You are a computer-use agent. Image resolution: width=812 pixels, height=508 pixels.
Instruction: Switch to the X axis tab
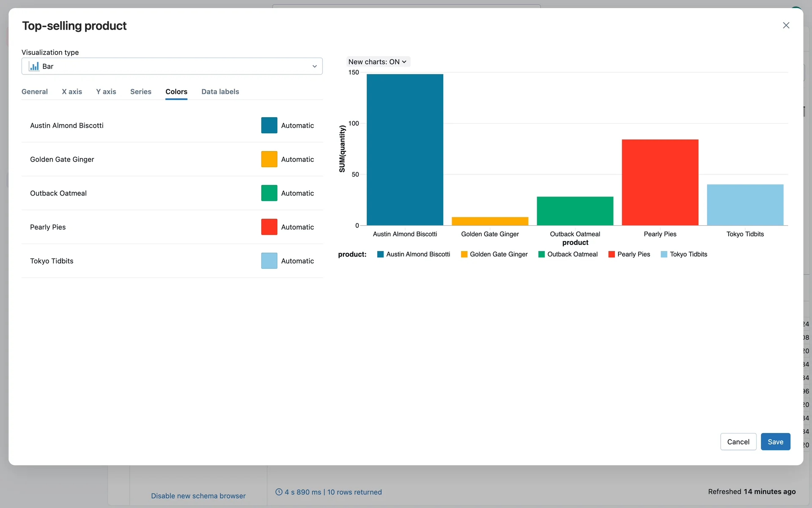pos(72,92)
